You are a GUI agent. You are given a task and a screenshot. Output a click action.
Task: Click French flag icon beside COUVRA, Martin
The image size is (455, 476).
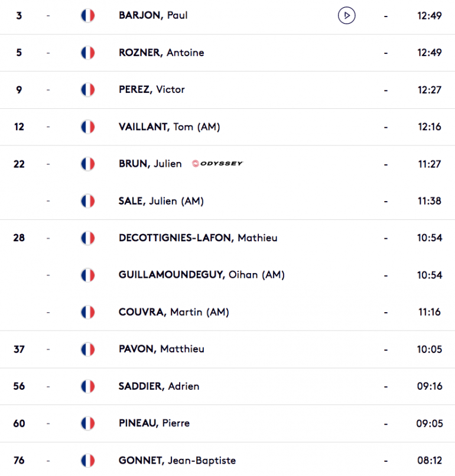[87, 312]
